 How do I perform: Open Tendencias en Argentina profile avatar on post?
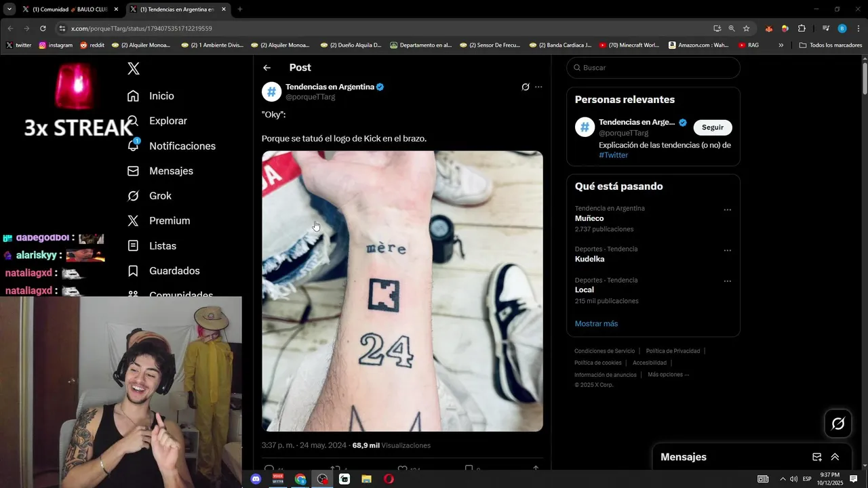(x=271, y=91)
